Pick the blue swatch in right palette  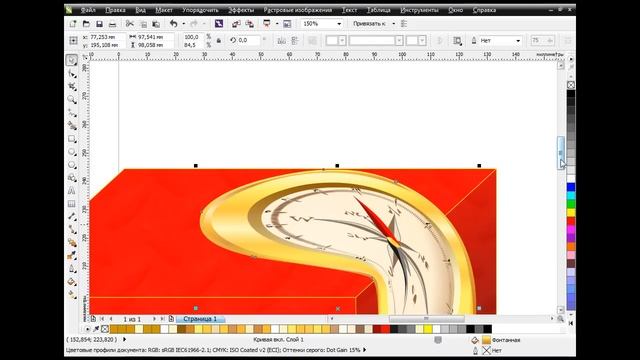pyautogui.click(x=571, y=187)
